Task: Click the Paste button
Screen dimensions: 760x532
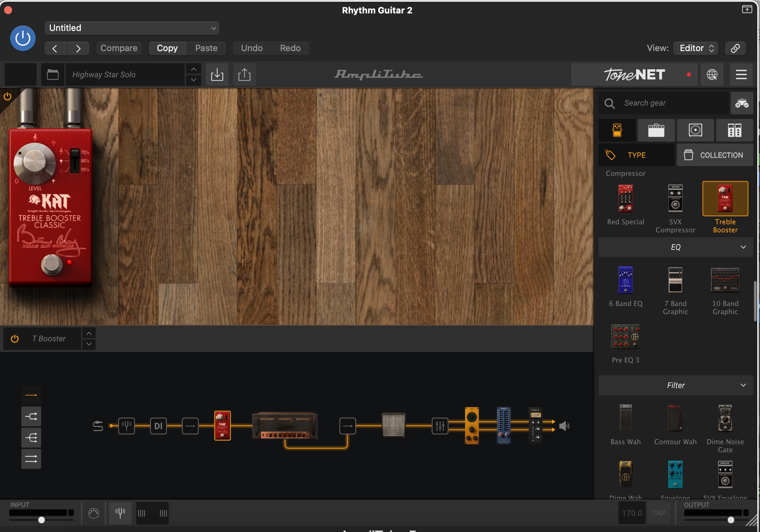Action: click(x=206, y=48)
